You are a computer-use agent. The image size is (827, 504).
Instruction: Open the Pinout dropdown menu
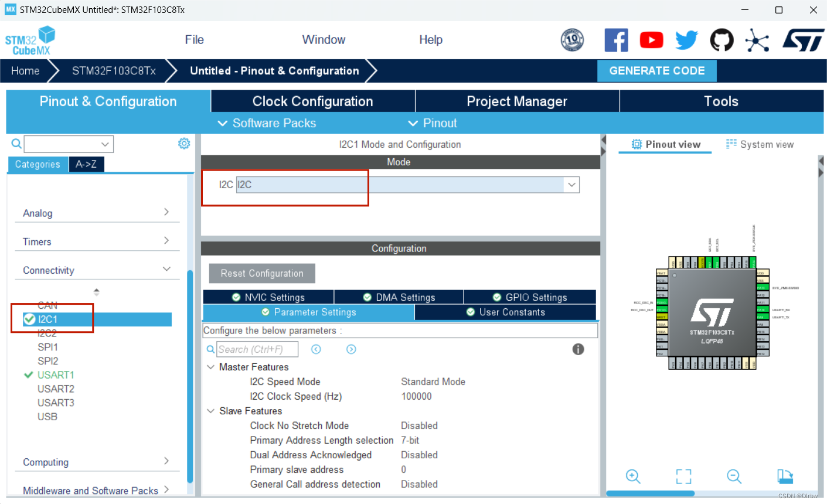click(x=432, y=123)
